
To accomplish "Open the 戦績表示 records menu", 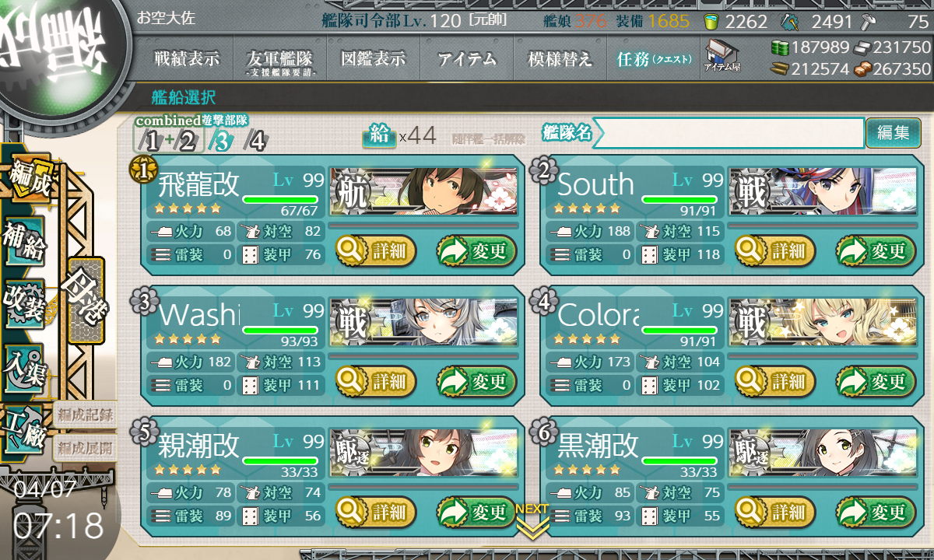I will [x=186, y=58].
